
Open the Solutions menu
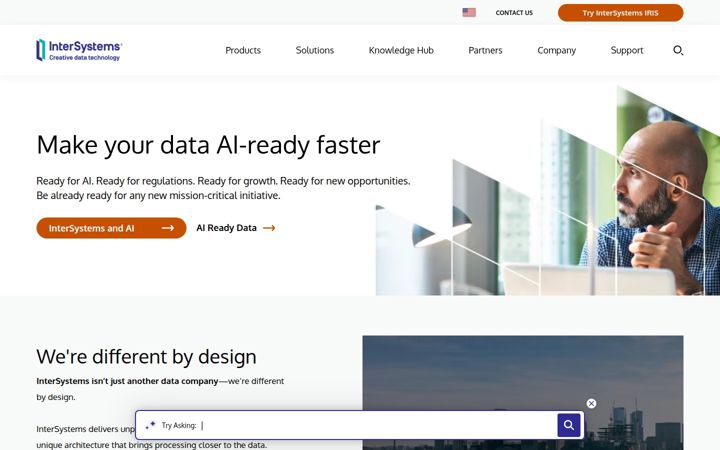tap(315, 50)
